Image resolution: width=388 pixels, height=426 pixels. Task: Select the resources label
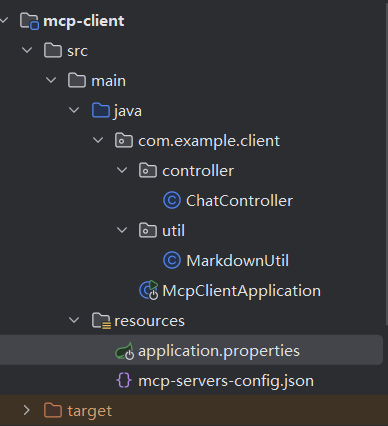[x=149, y=321]
